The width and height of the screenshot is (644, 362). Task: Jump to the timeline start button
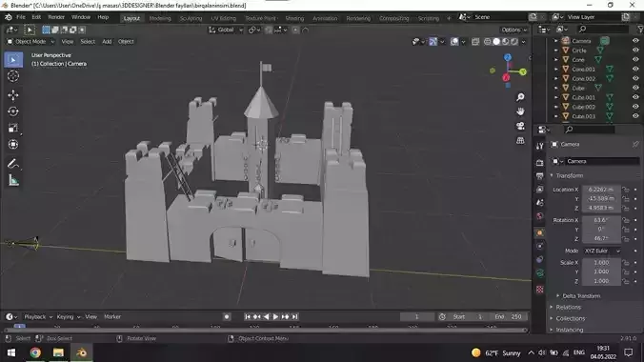click(248, 317)
